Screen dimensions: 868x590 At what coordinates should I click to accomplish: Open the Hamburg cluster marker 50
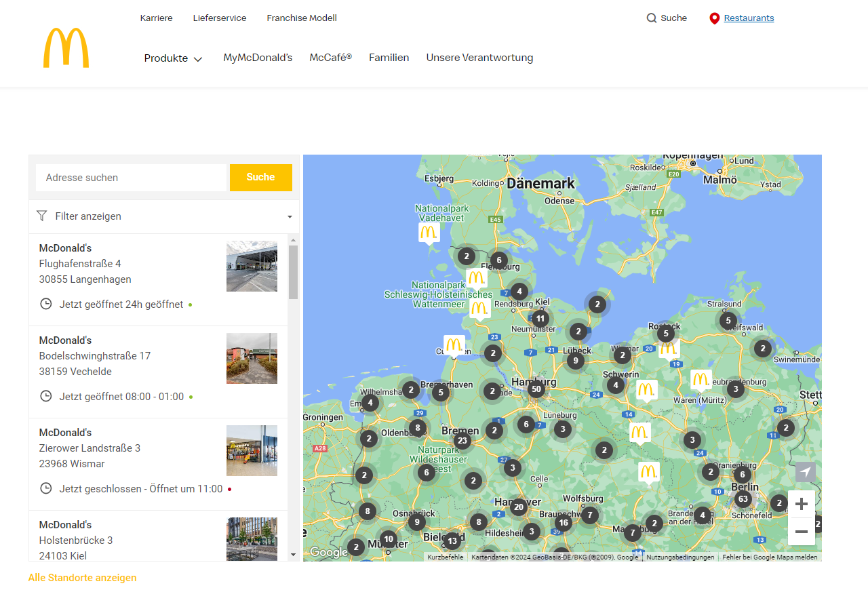click(x=536, y=389)
